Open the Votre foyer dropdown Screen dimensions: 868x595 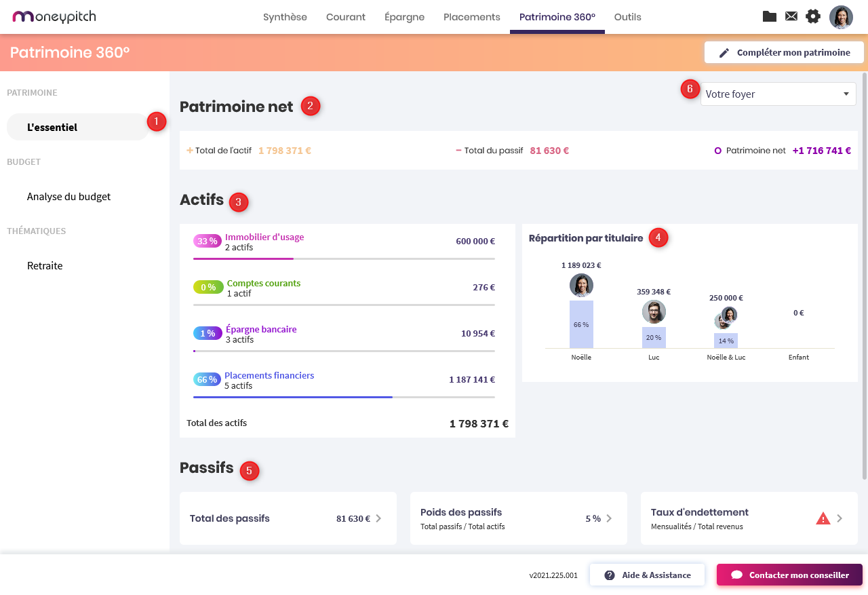point(778,94)
